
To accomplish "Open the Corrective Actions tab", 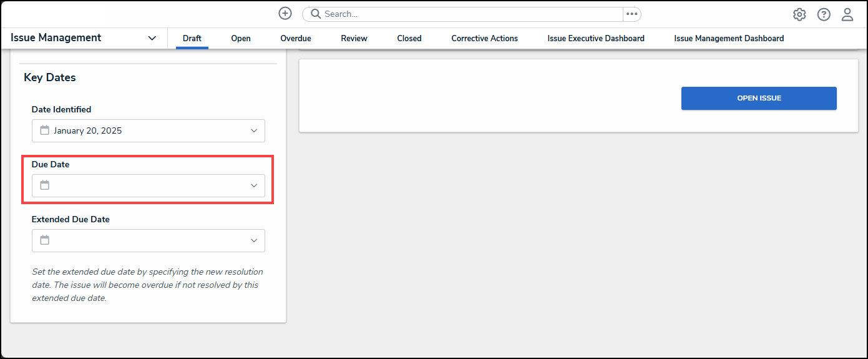I will pos(485,38).
